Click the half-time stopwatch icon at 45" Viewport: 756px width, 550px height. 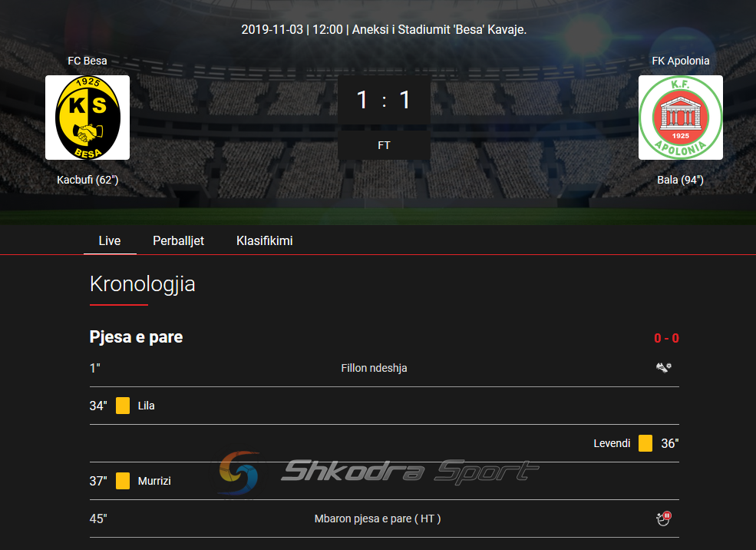click(x=664, y=519)
